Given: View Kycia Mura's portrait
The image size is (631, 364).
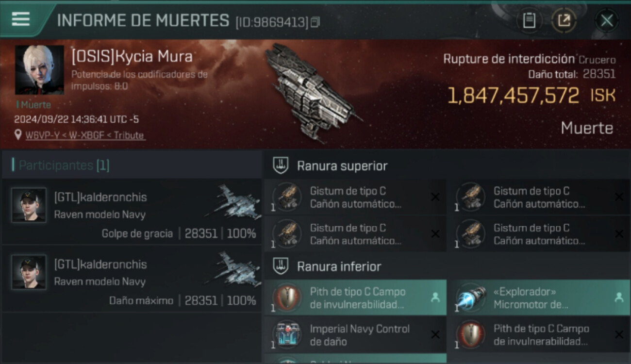Looking at the screenshot, I should point(39,70).
